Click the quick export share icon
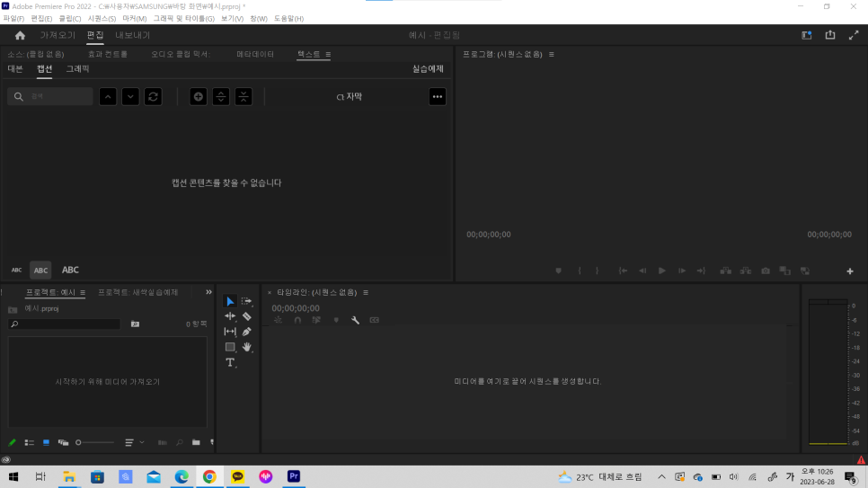 (x=829, y=35)
